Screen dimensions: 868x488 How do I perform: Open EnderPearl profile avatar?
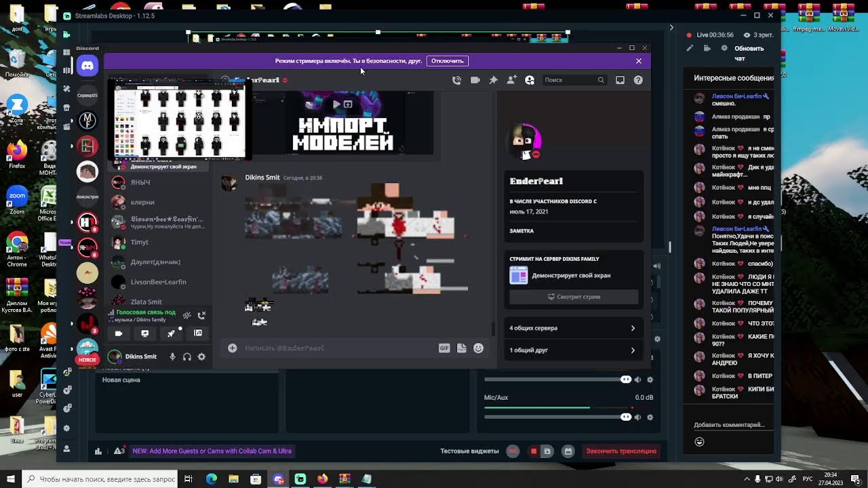point(526,141)
